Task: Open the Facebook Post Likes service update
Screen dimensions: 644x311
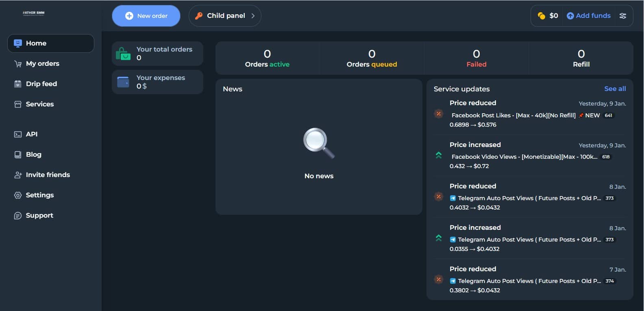Action: 513,115
